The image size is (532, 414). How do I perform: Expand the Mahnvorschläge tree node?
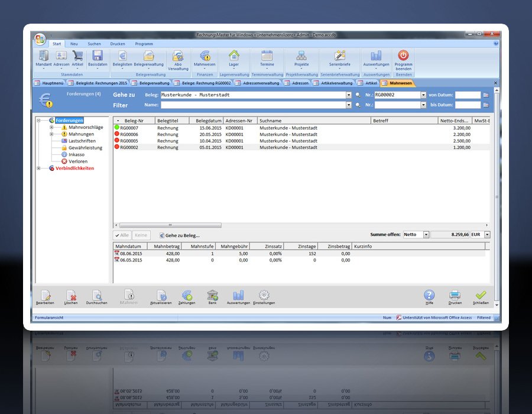click(51, 127)
